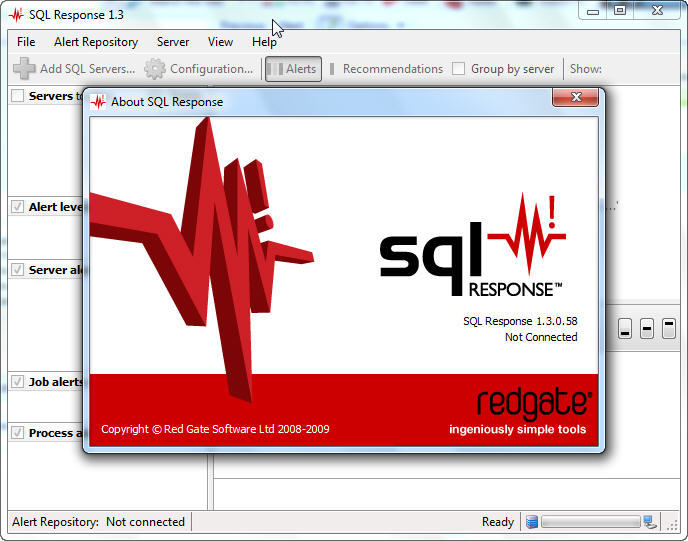The width and height of the screenshot is (688, 541).
Task: Click the window resize grip corner
Action: click(672, 525)
